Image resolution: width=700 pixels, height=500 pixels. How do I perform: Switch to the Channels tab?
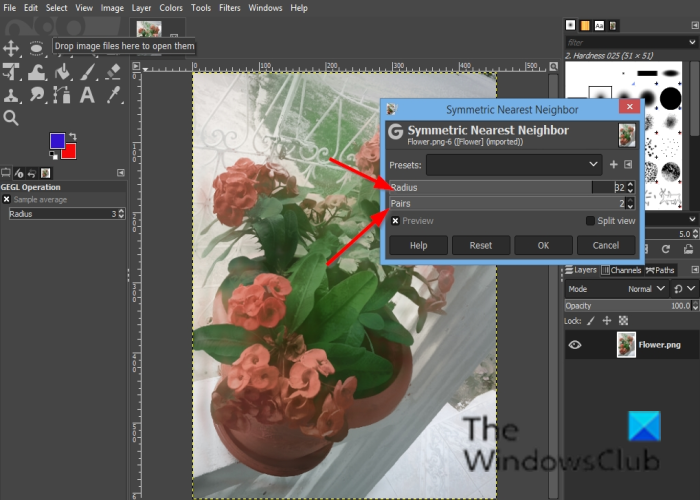point(624,270)
